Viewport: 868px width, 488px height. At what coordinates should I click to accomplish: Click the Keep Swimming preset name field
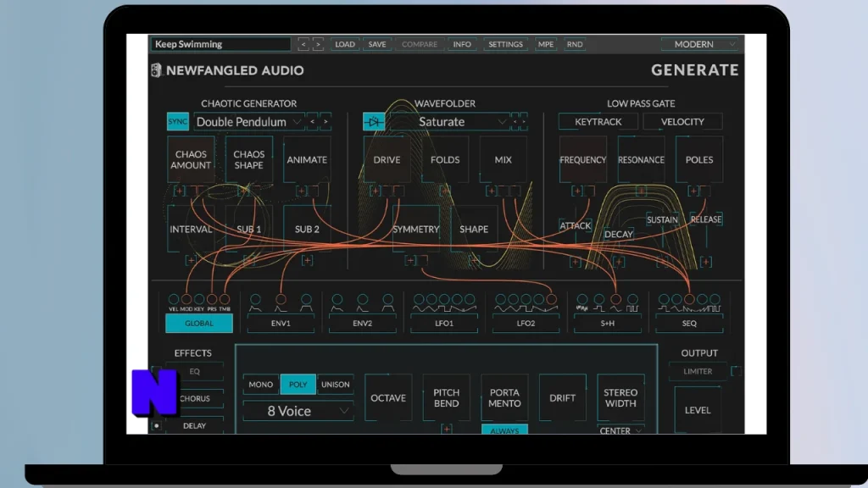pyautogui.click(x=220, y=44)
